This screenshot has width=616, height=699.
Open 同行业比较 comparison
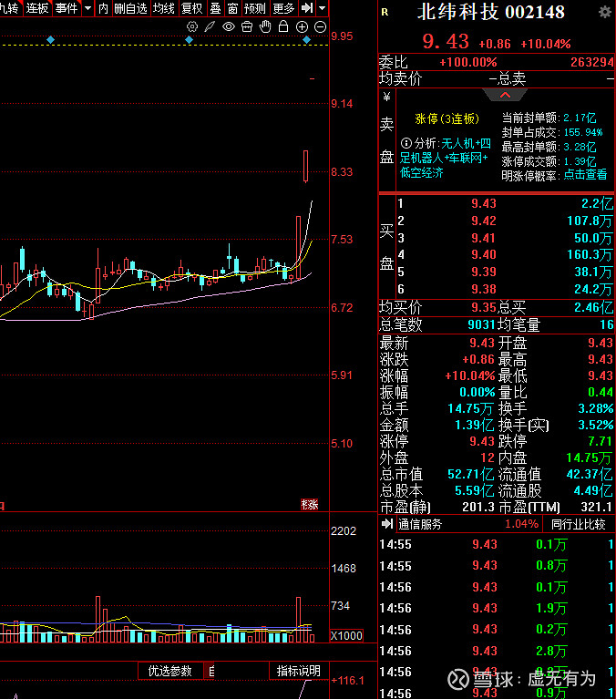tap(579, 524)
